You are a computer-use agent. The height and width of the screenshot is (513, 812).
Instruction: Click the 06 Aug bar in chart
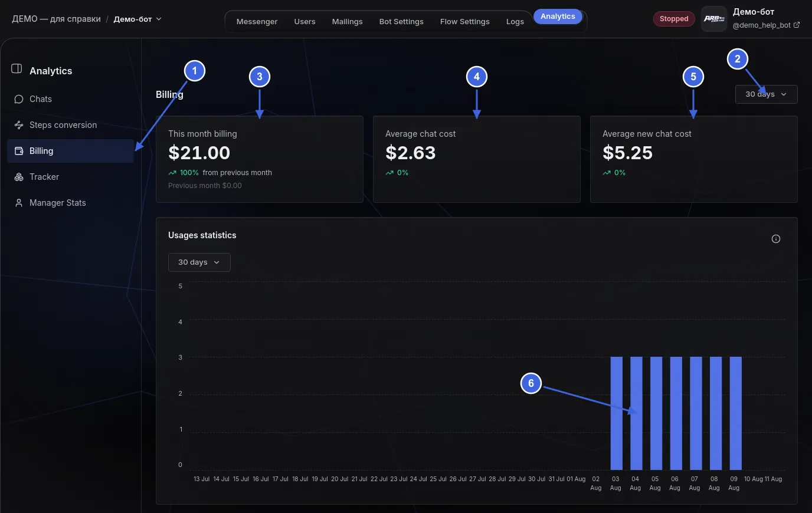click(676, 413)
